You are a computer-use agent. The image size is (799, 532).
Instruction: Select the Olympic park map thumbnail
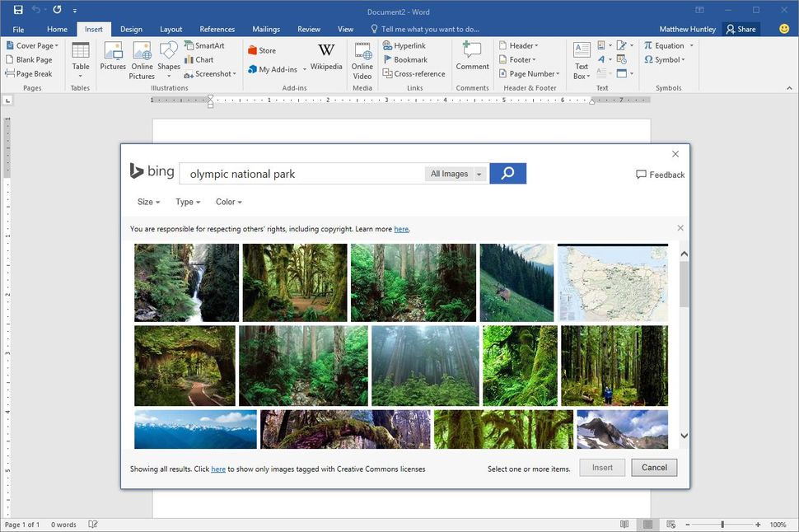[613, 281]
